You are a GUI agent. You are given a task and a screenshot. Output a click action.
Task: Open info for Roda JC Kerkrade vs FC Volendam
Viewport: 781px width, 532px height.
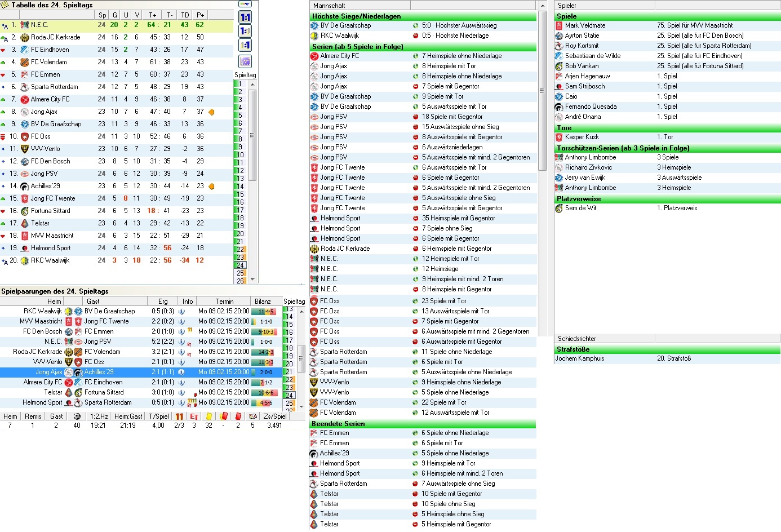pos(181,352)
